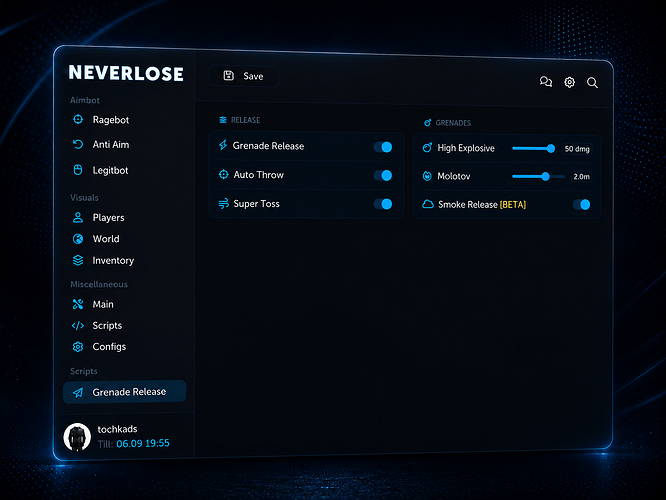
Task: Click the Configs cog icon
Action: pos(78,347)
